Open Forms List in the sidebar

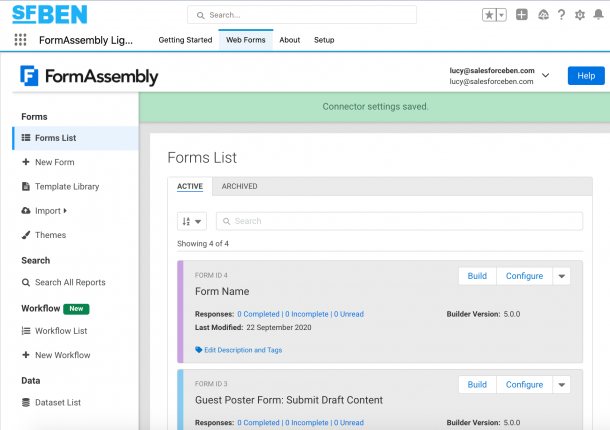point(75,138)
